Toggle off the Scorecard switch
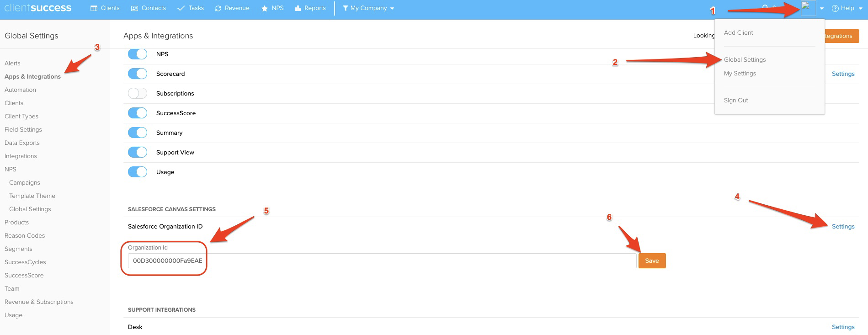 click(x=138, y=74)
